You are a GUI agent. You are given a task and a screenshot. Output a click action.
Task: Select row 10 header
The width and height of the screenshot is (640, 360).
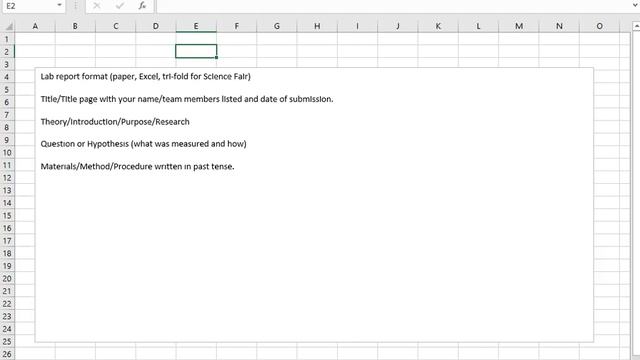click(7, 153)
